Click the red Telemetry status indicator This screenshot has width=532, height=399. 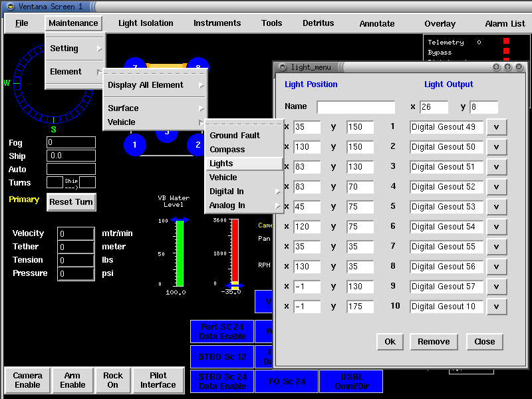507,41
